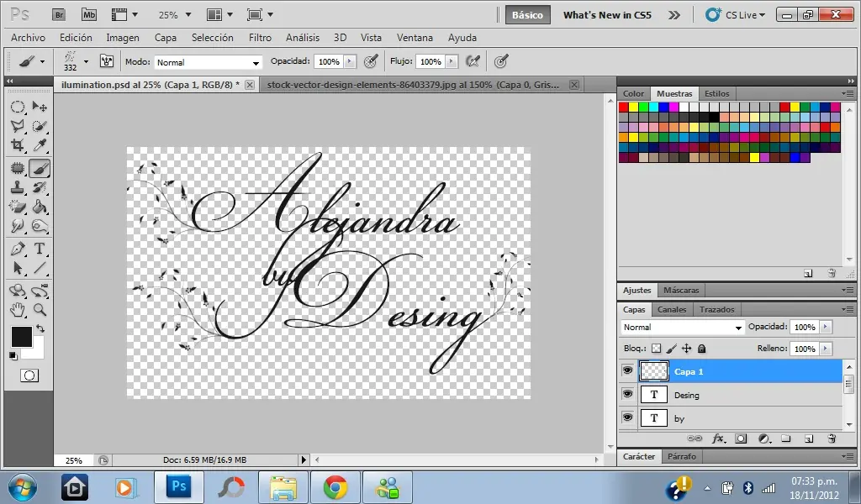Switch to the Canales tab
The width and height of the screenshot is (861, 504).
[671, 309]
